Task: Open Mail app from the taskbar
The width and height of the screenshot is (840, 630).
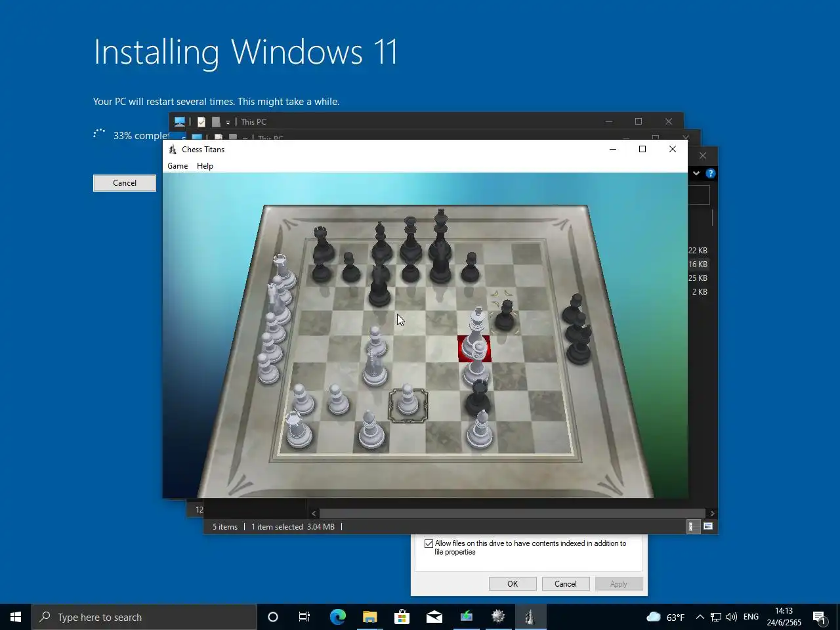Action: point(434,617)
